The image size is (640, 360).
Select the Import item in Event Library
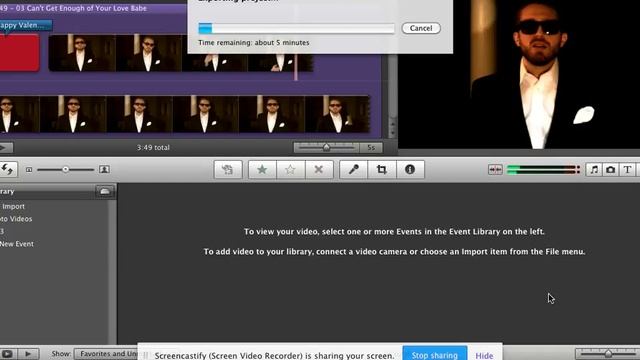pyautogui.click(x=13, y=207)
